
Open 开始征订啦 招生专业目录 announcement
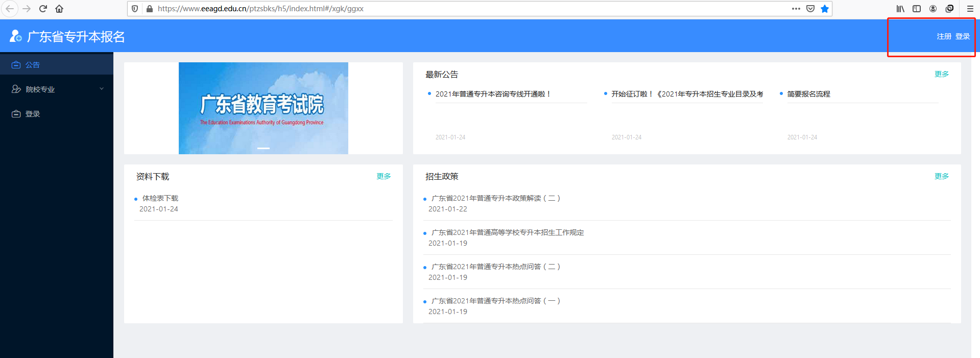tap(687, 94)
